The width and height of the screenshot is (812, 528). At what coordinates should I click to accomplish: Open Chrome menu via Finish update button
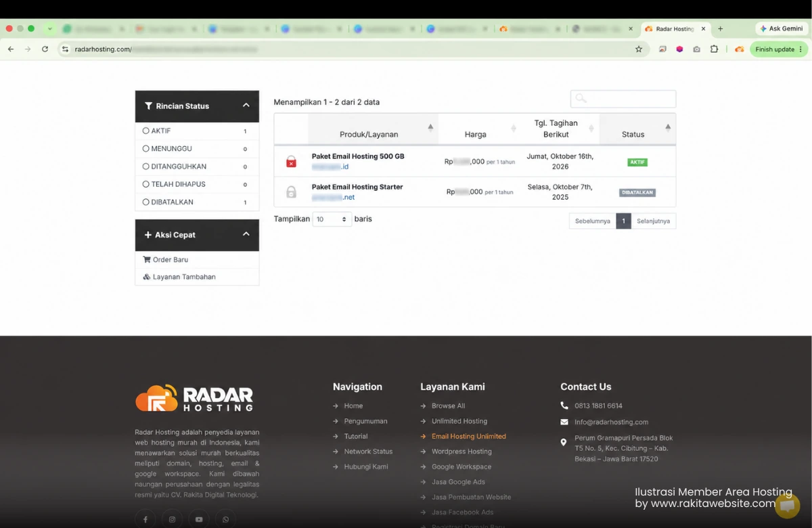[779, 49]
